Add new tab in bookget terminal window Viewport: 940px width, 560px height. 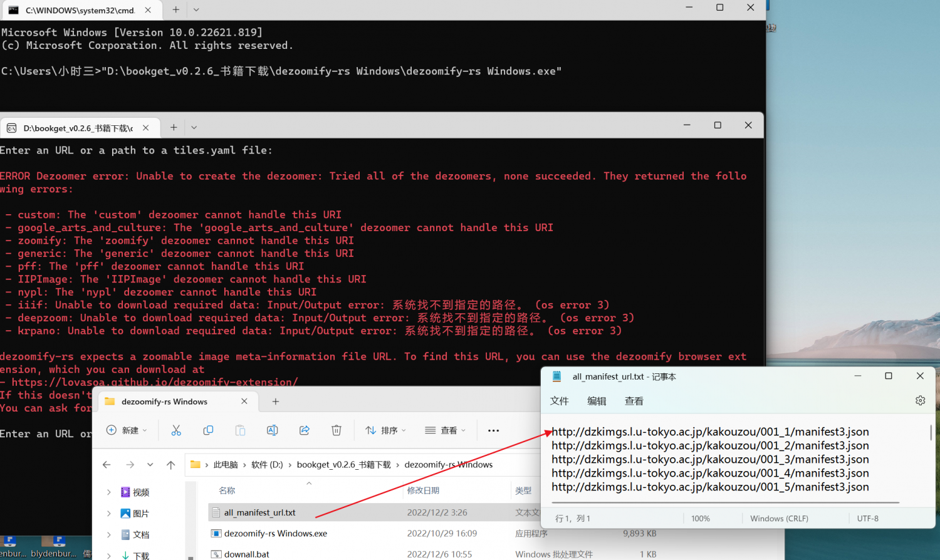[174, 128]
